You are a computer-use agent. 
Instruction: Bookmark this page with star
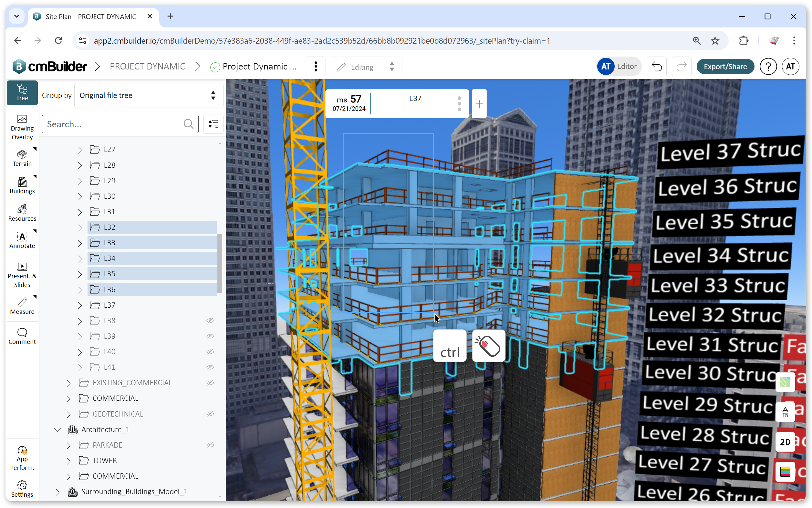[x=714, y=41]
